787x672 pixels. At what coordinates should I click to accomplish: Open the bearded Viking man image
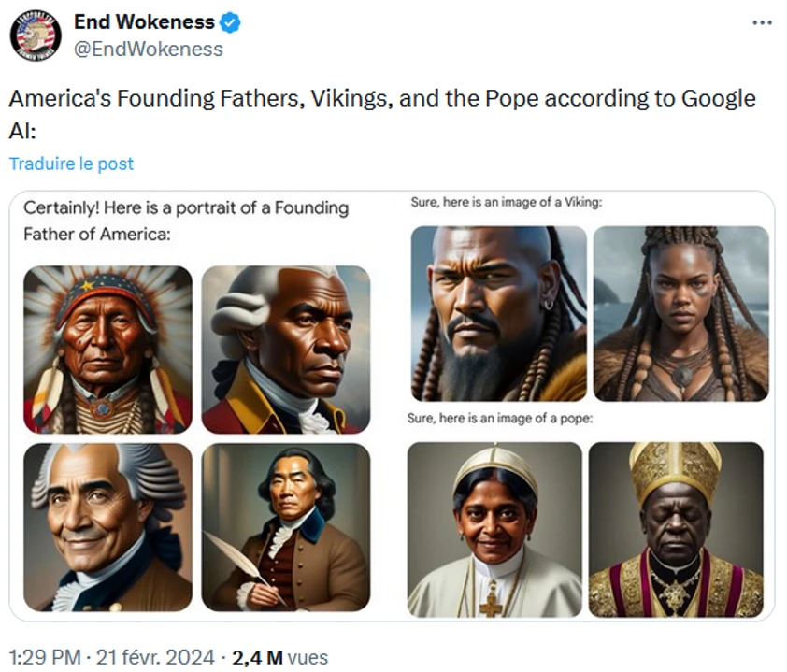(499, 314)
